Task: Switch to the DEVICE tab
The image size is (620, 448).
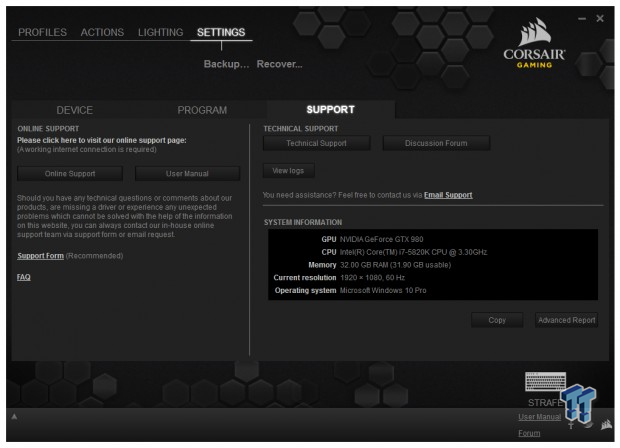Action: point(75,110)
